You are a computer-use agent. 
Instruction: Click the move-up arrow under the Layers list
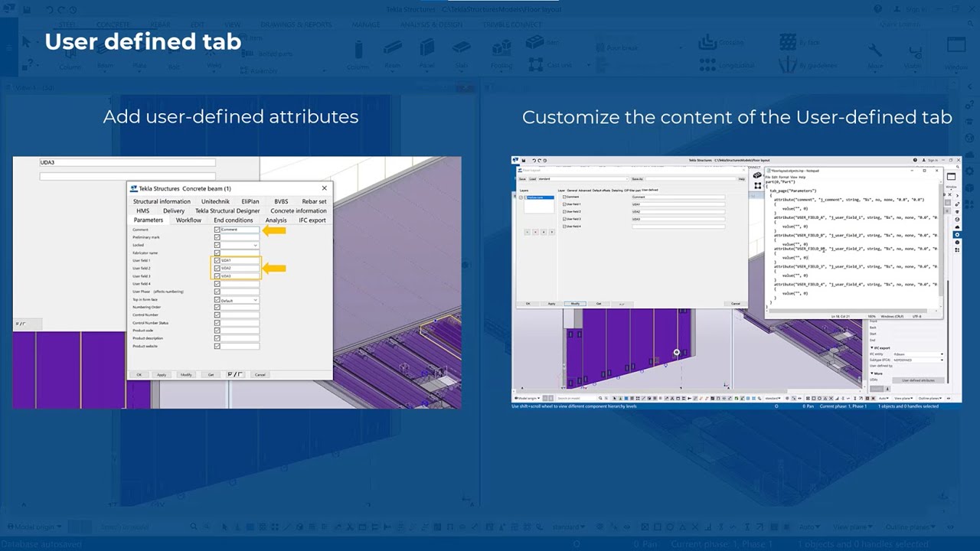(x=544, y=231)
